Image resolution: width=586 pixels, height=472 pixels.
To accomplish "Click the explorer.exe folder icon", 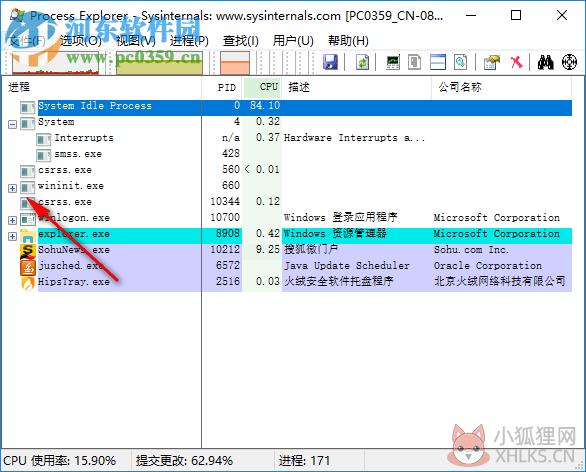I will 28,236.
